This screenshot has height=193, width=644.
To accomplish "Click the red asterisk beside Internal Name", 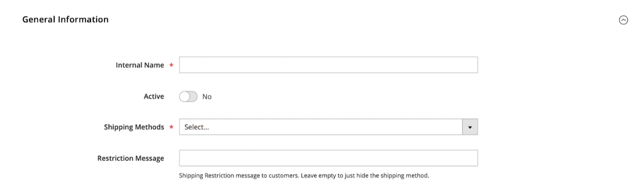I will 171,66.
